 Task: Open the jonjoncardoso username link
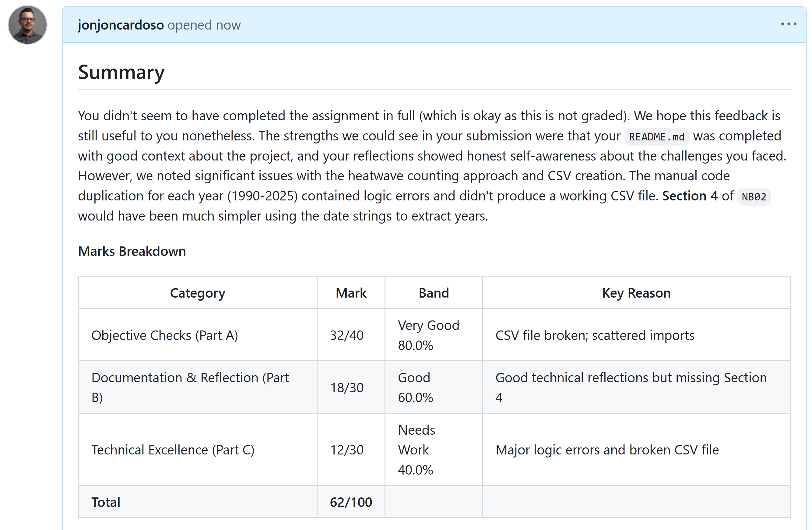[121, 25]
